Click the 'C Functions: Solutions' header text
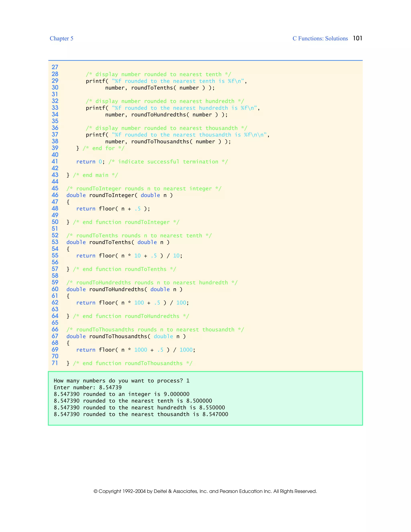 click(x=320, y=39)
